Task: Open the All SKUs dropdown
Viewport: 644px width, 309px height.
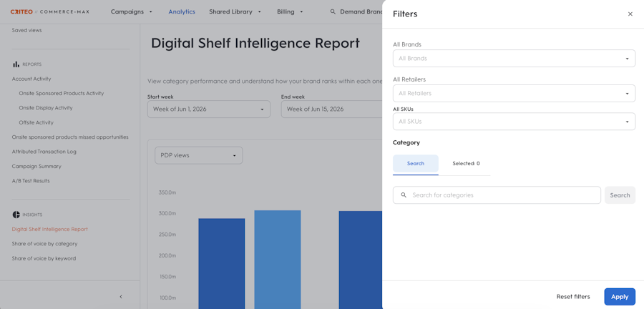Action: [514, 122]
